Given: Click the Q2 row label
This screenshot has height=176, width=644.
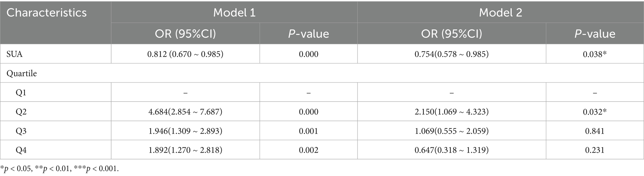Looking at the screenshot, I should tap(21, 112).
